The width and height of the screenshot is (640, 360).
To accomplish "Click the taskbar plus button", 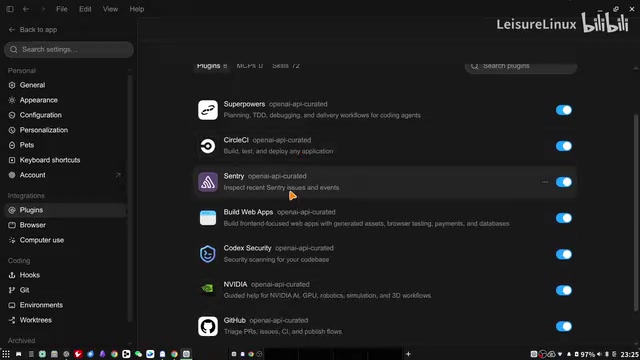I will [408, 354].
